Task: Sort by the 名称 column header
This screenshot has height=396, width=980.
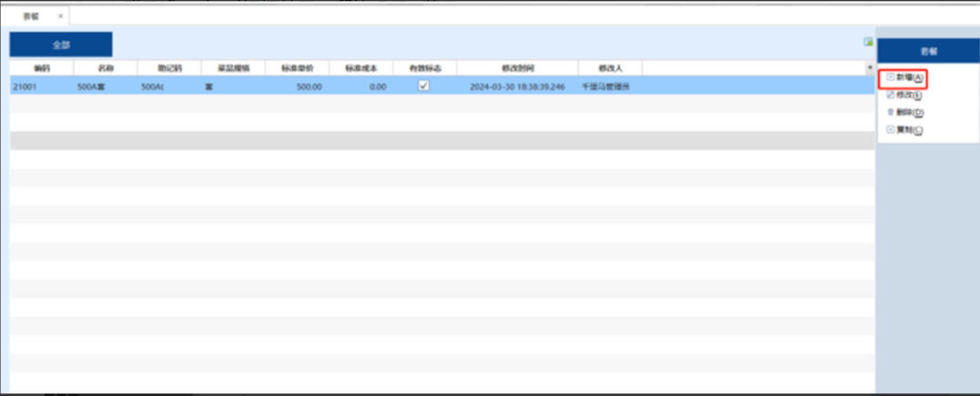Action: [x=105, y=67]
